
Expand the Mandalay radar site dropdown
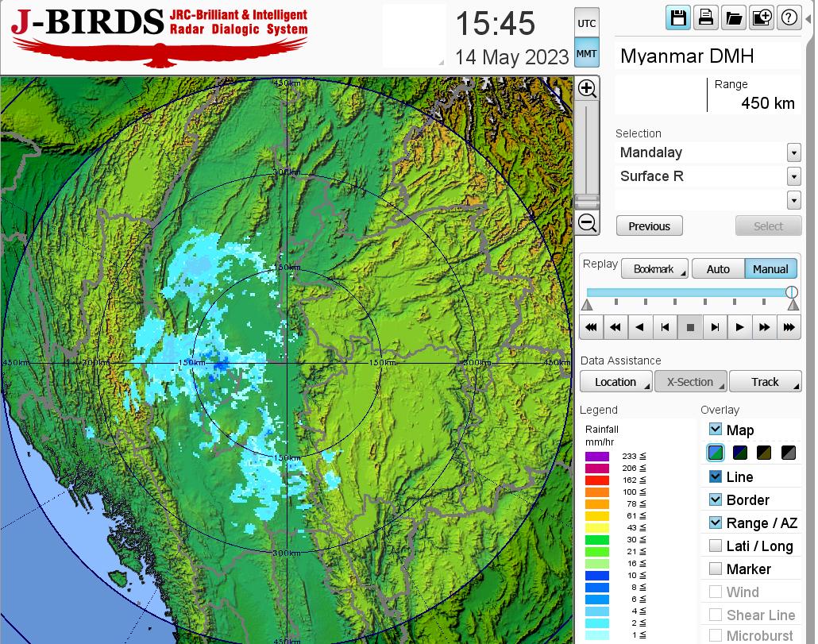pyautogui.click(x=793, y=152)
